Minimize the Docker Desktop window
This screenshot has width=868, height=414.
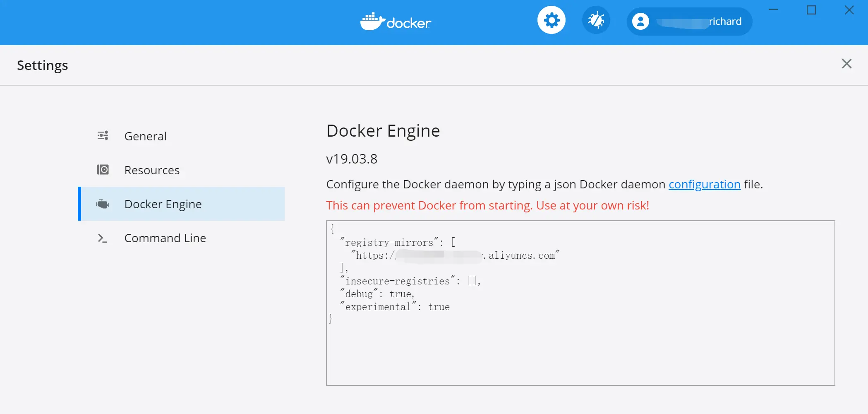[773, 10]
